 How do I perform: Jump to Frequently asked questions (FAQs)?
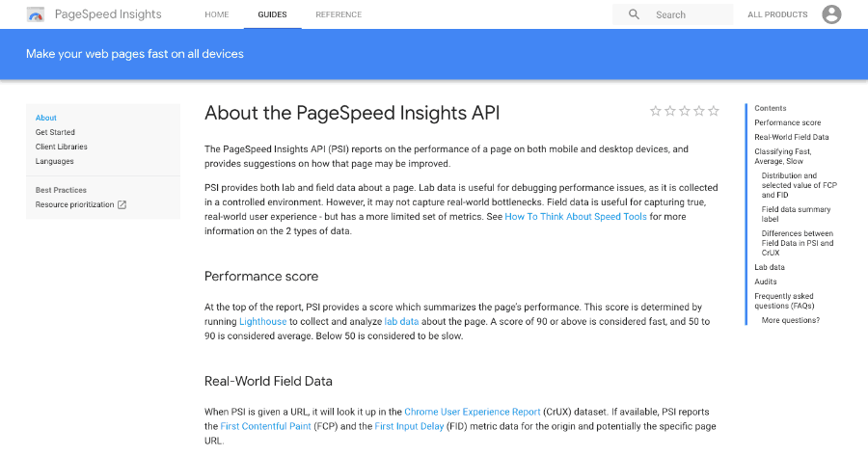click(784, 301)
